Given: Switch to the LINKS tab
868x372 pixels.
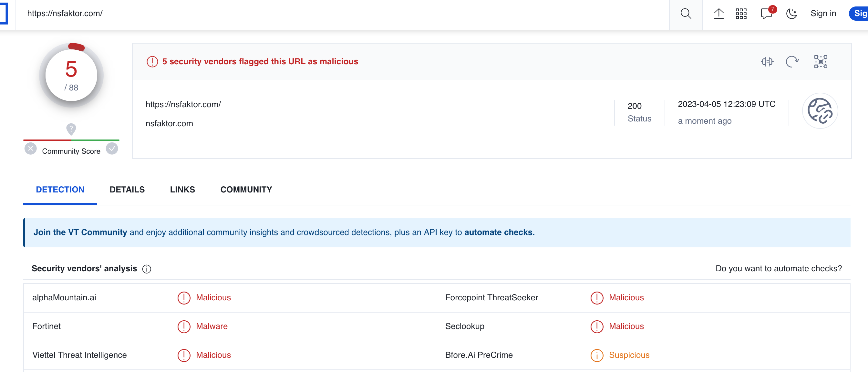Looking at the screenshot, I should click(182, 190).
